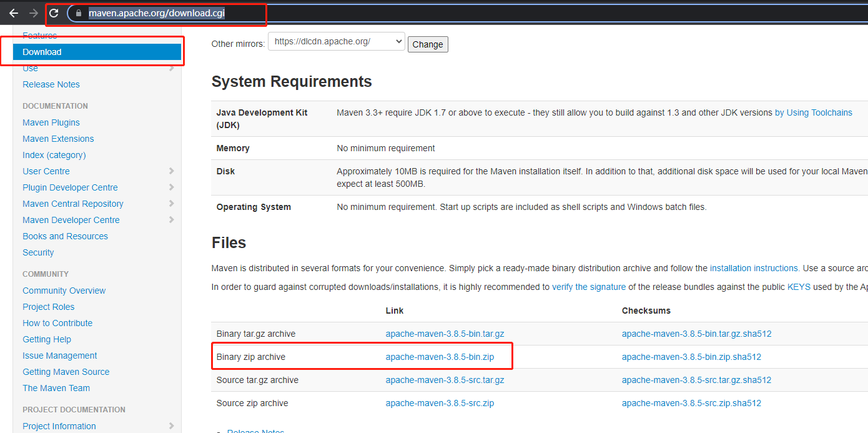Open the Project Information link
This screenshot has width=868, height=433.
(x=59, y=426)
